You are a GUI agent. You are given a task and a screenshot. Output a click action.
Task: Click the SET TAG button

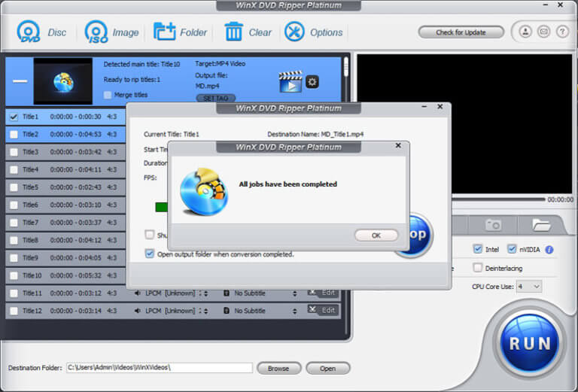216,99
